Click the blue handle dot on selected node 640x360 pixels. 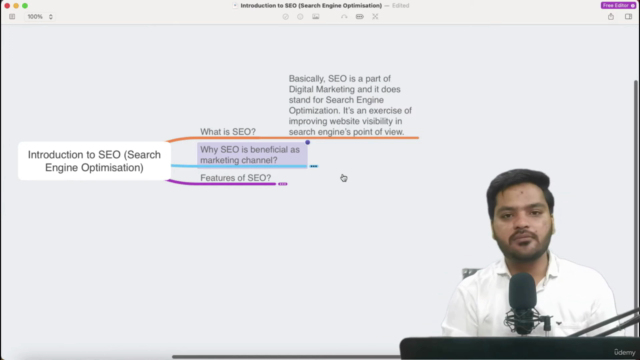(x=308, y=142)
